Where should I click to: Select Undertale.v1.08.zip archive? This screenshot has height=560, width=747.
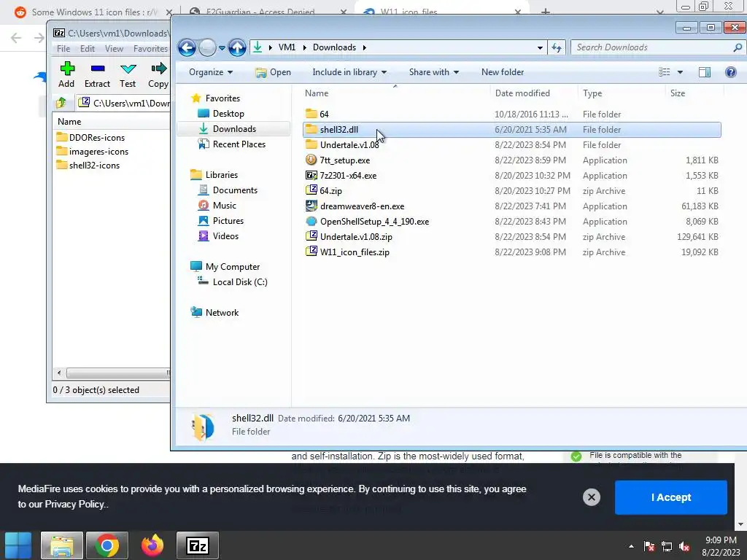511,237
